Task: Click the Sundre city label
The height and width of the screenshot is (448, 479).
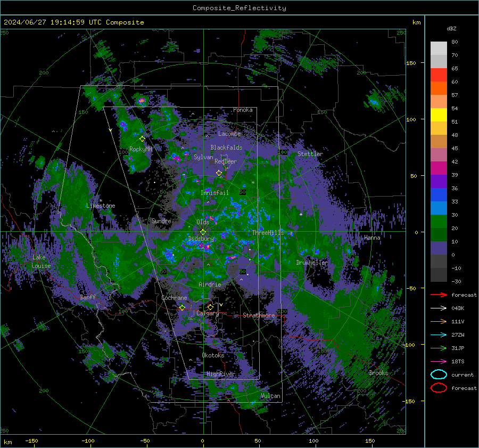Action: point(161,221)
